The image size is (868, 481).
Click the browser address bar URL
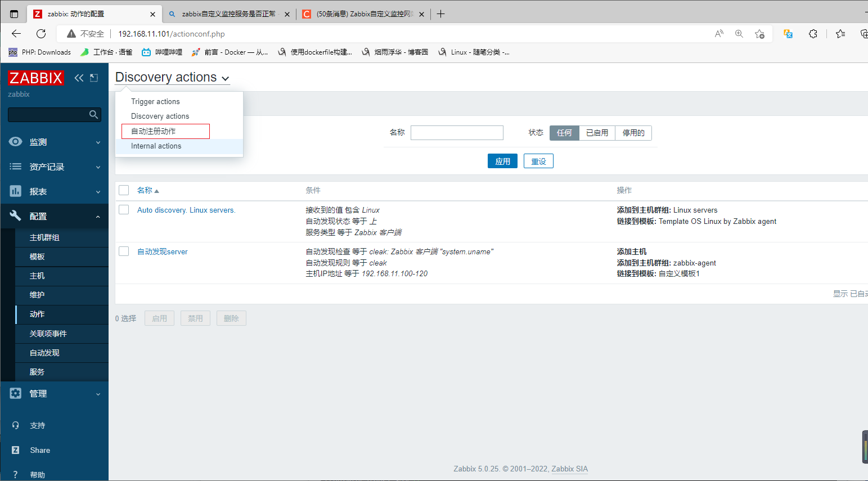pos(172,34)
